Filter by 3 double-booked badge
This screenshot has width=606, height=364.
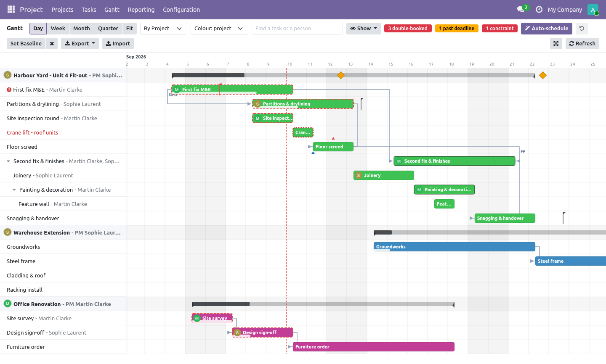pyautogui.click(x=408, y=29)
